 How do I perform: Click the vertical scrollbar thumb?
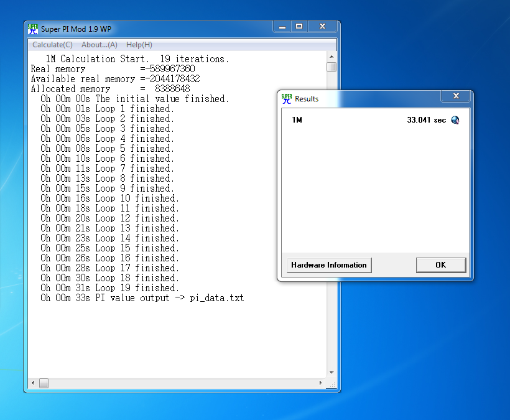331,67
